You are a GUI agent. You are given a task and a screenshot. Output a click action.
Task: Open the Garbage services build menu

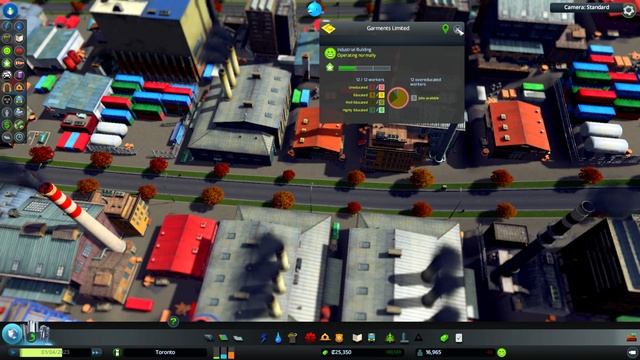coord(292,338)
